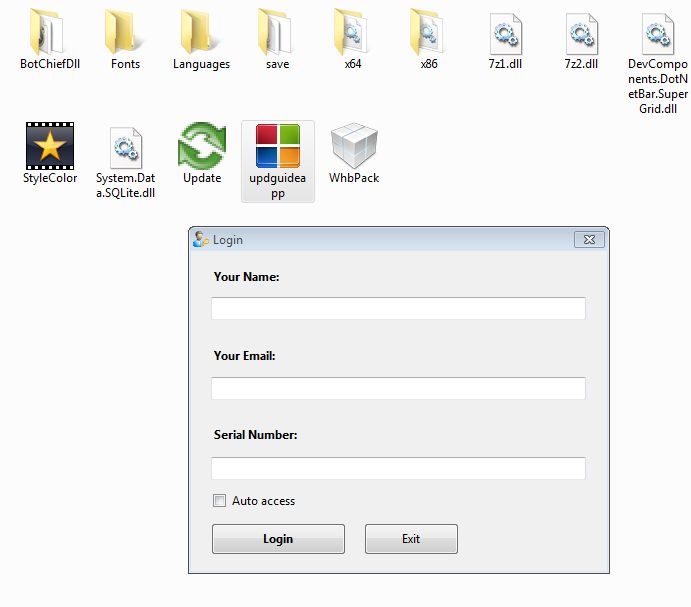Select the Languages folder
The width and height of the screenshot is (691, 607).
click(x=201, y=32)
